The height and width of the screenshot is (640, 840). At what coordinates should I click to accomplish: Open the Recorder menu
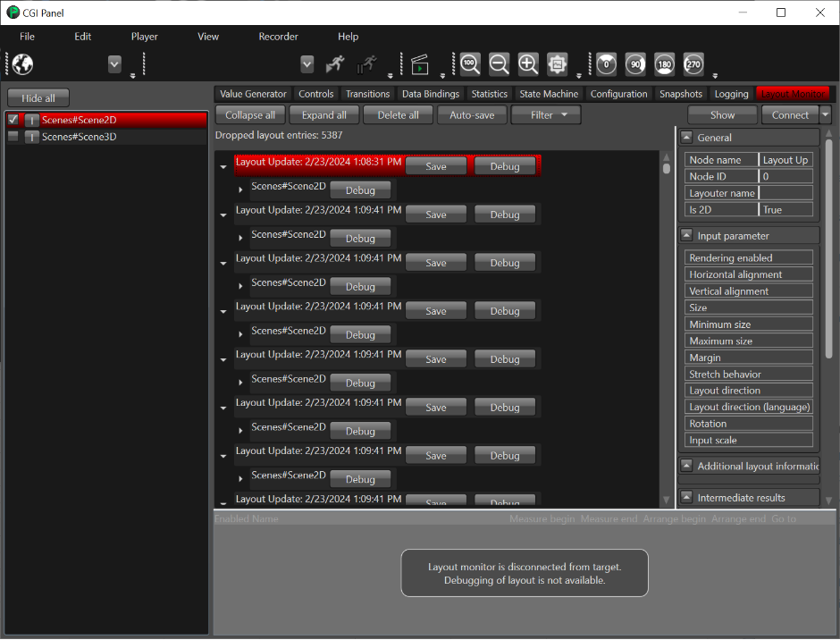(278, 37)
